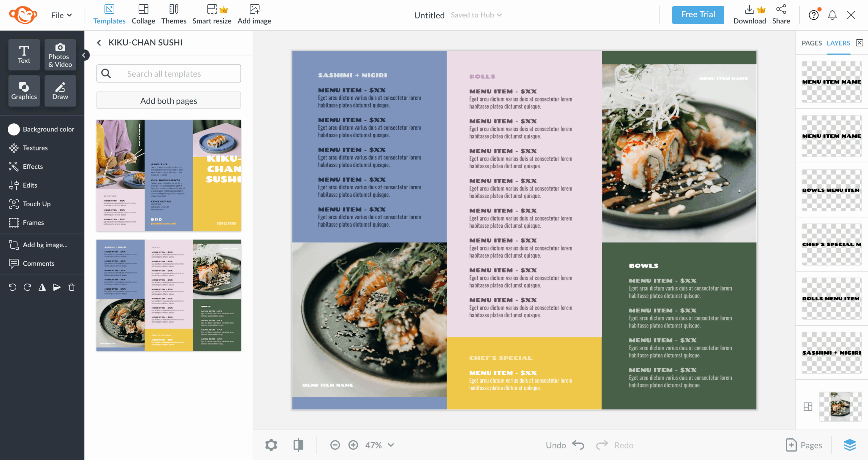Open Photos & Video panel

(x=60, y=55)
